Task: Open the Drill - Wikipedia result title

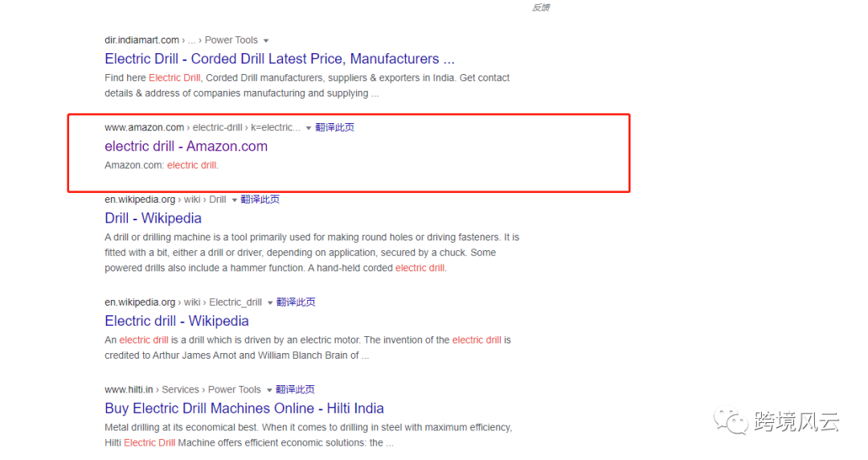Action: [153, 219]
